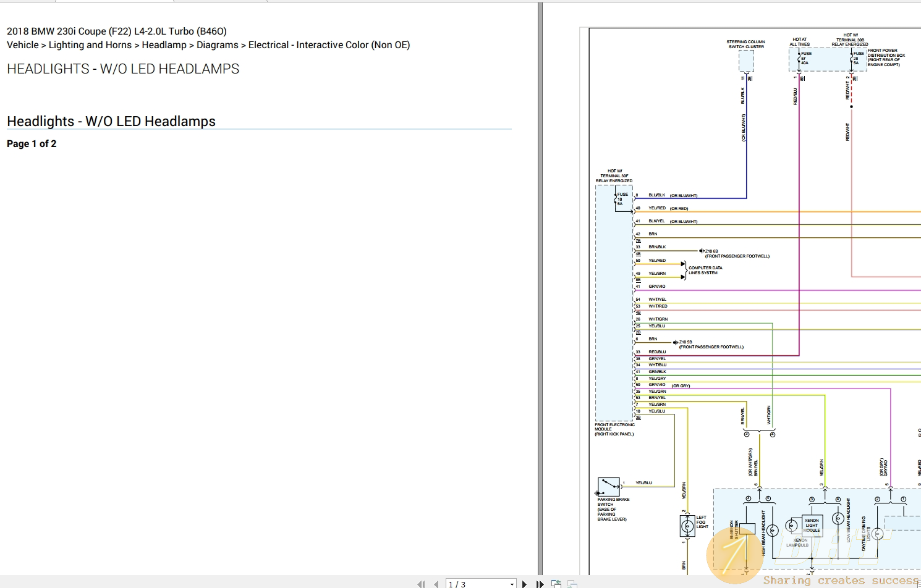Click the STEERING COLUMN SWITCH CLUSTER label
This screenshot has height=588, width=921.
746,44
